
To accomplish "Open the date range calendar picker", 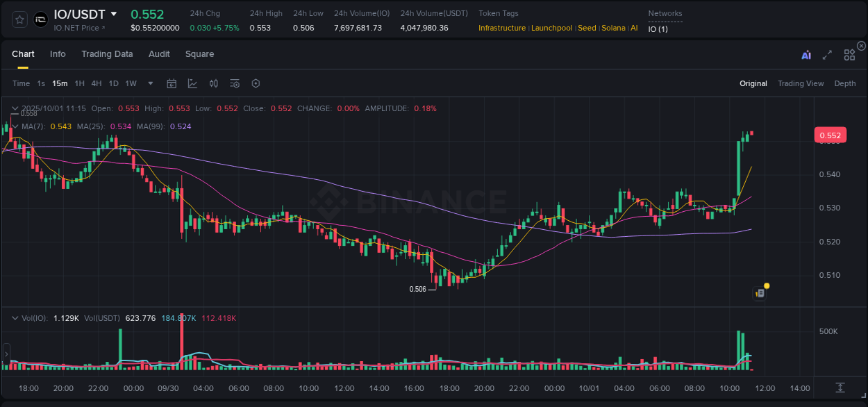I will (172, 83).
